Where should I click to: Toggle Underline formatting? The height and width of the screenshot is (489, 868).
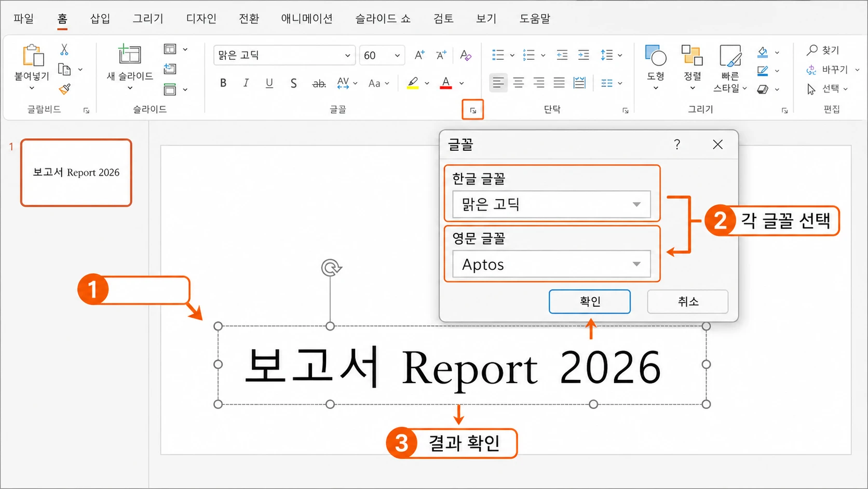click(269, 83)
